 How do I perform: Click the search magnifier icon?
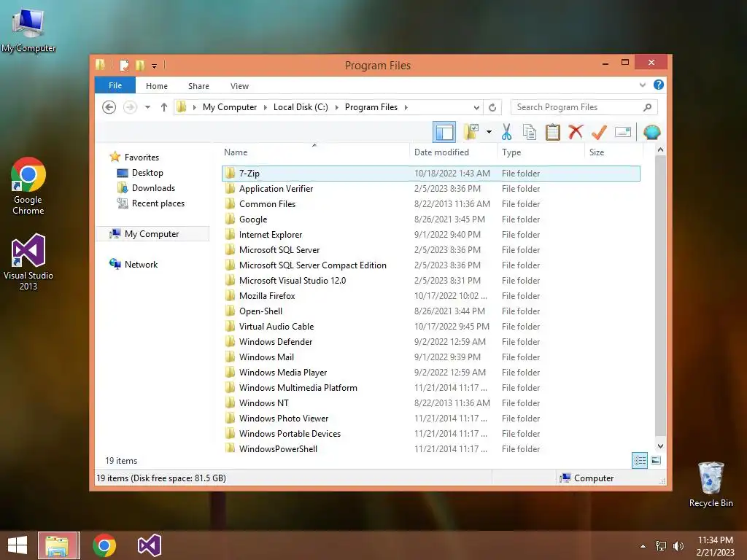pyautogui.click(x=648, y=107)
